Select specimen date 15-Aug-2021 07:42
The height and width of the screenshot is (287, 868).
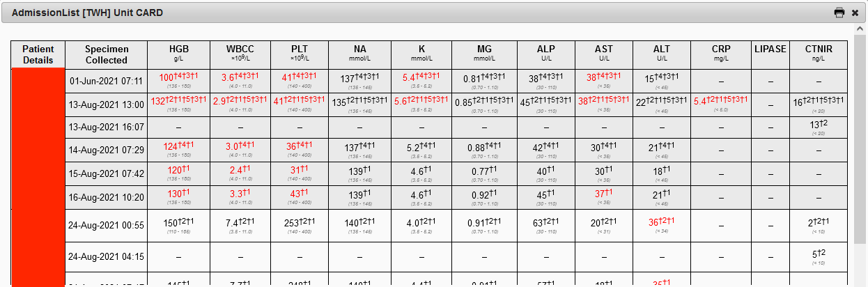pyautogui.click(x=107, y=173)
